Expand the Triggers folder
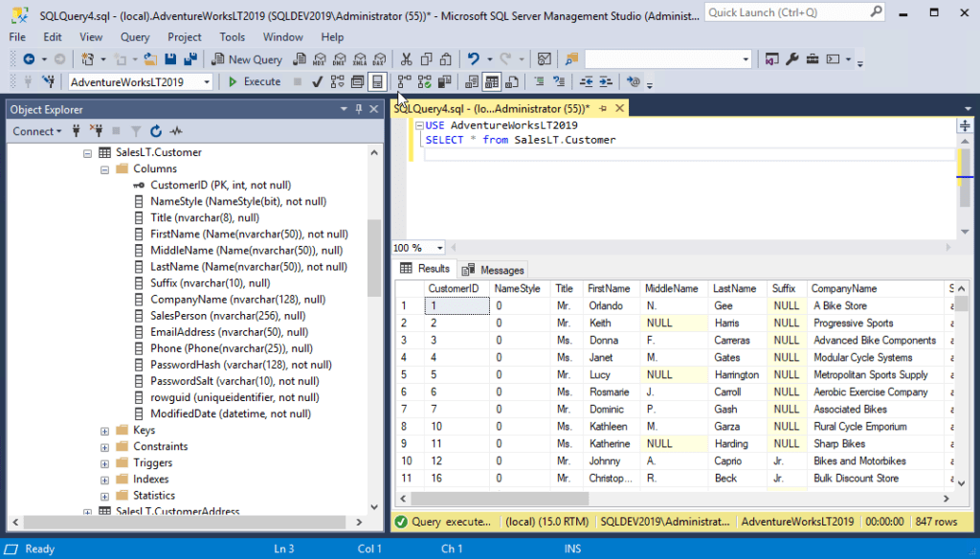This screenshot has height=559, width=980. (105, 463)
